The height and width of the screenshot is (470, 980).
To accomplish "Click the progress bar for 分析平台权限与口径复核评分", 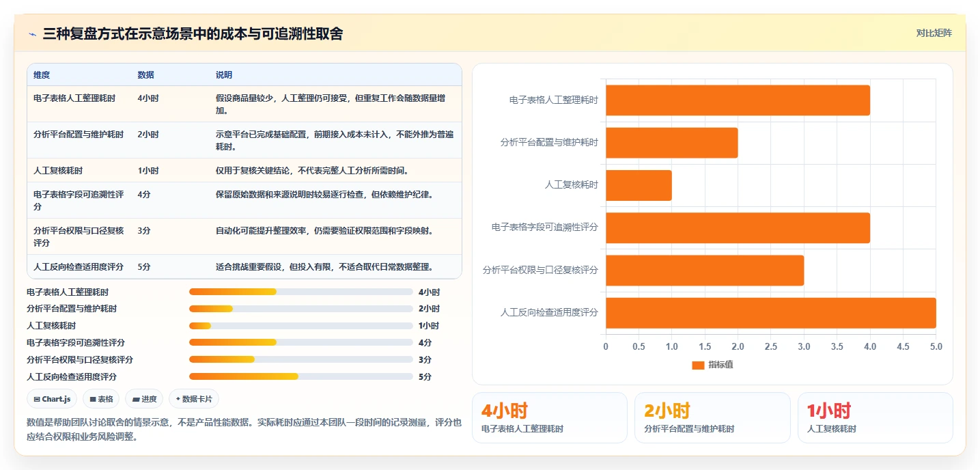I will pos(301,359).
